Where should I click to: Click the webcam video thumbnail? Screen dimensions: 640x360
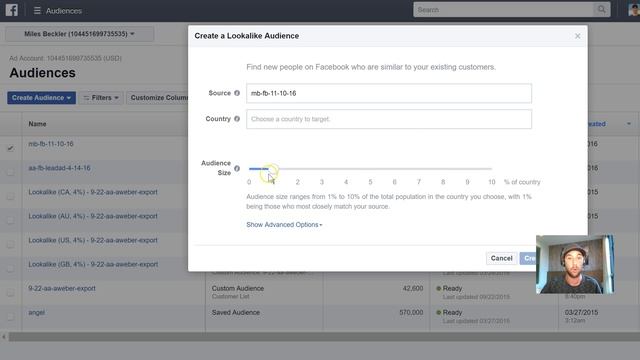pyautogui.click(x=575, y=264)
